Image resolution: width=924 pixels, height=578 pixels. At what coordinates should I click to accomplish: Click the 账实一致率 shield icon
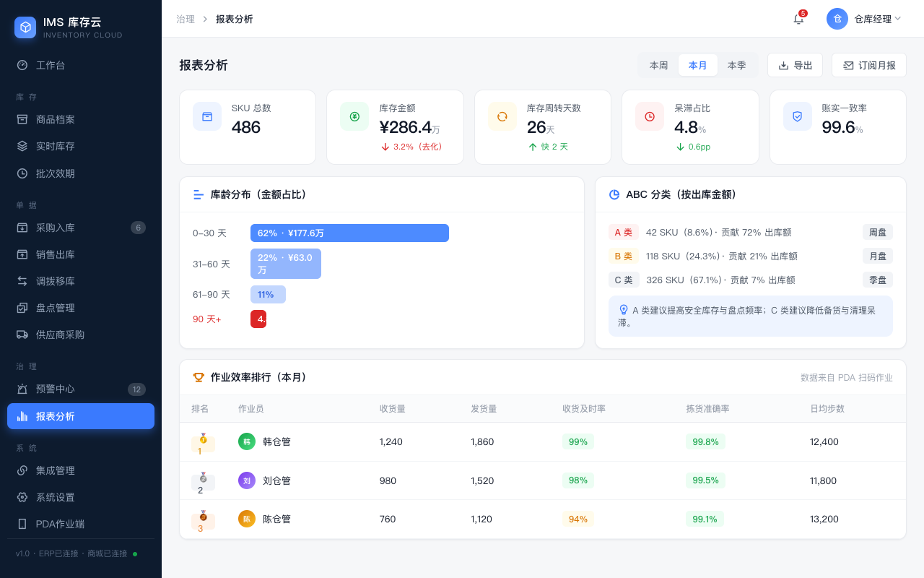click(x=798, y=116)
